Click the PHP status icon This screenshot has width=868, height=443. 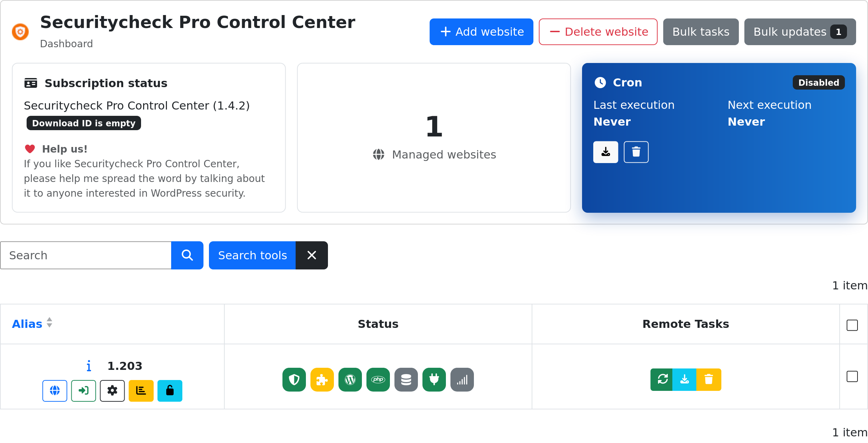pyautogui.click(x=378, y=380)
